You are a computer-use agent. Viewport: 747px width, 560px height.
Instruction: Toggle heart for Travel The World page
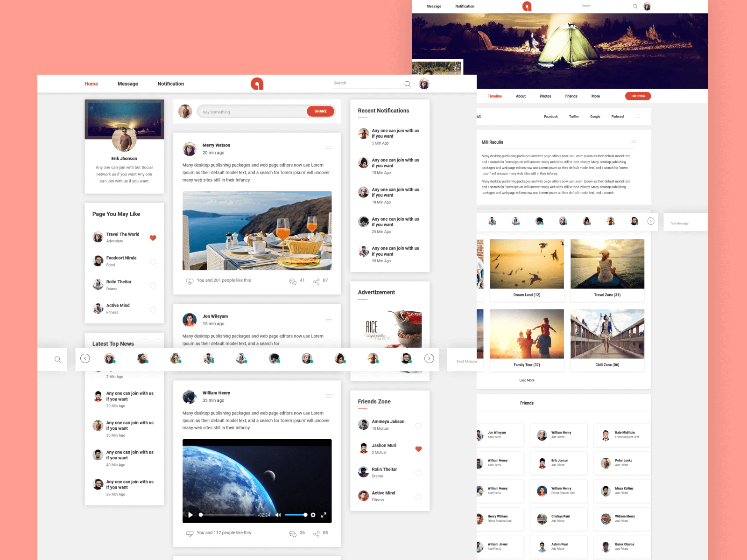153,238
